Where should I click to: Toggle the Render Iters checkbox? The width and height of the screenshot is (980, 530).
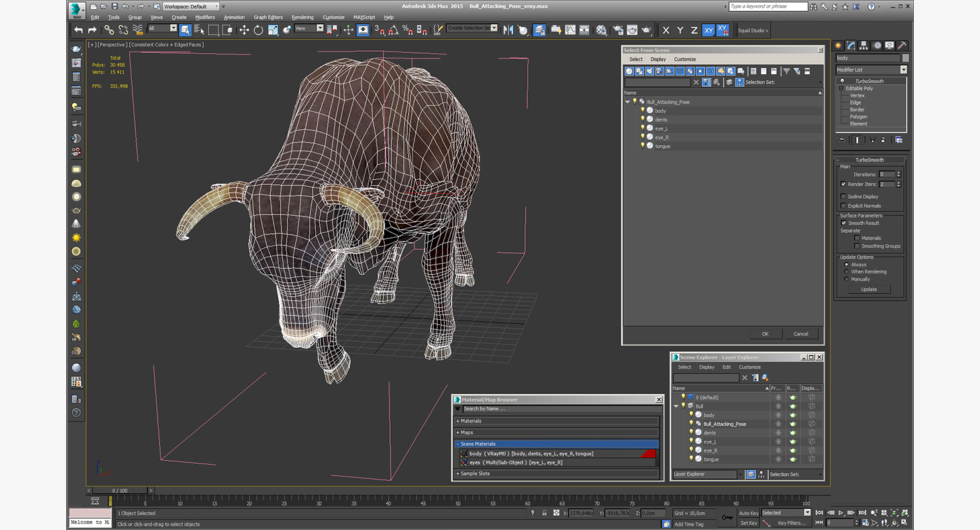coord(843,184)
